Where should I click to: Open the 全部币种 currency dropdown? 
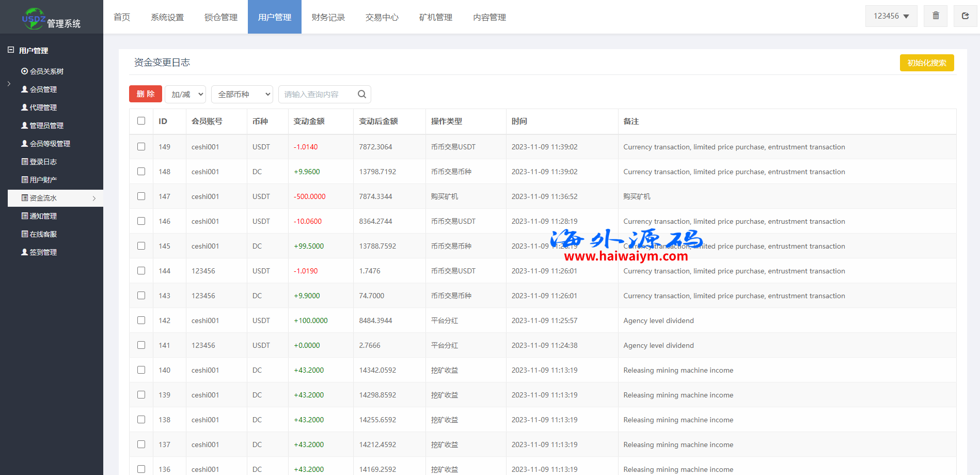pyautogui.click(x=242, y=94)
